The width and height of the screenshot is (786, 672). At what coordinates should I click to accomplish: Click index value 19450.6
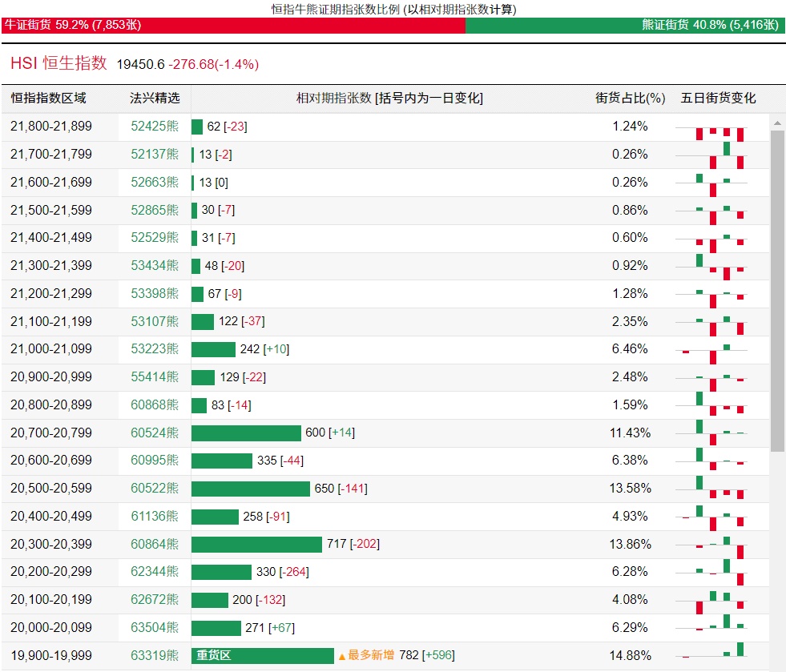140,64
